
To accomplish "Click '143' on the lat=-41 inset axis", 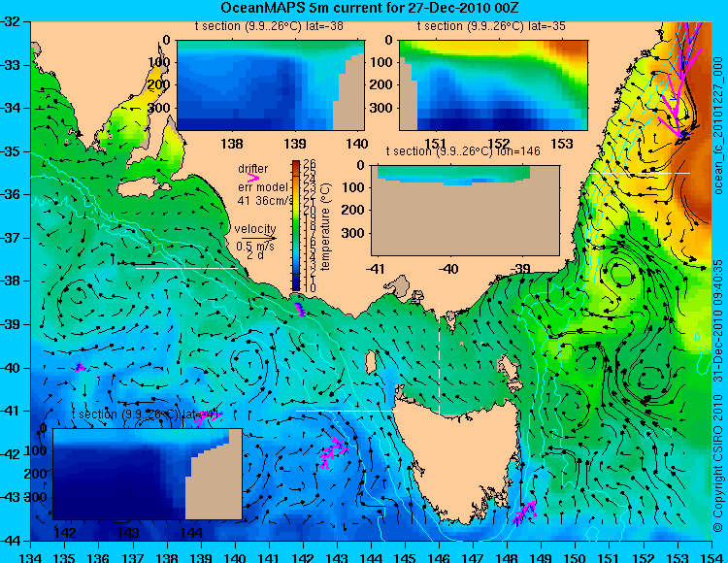I will pos(130,532).
